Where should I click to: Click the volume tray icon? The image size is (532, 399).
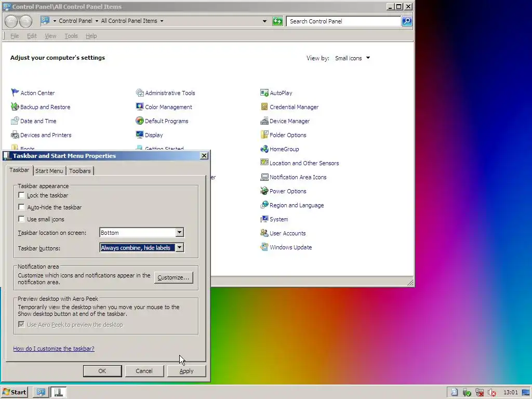[x=491, y=393]
